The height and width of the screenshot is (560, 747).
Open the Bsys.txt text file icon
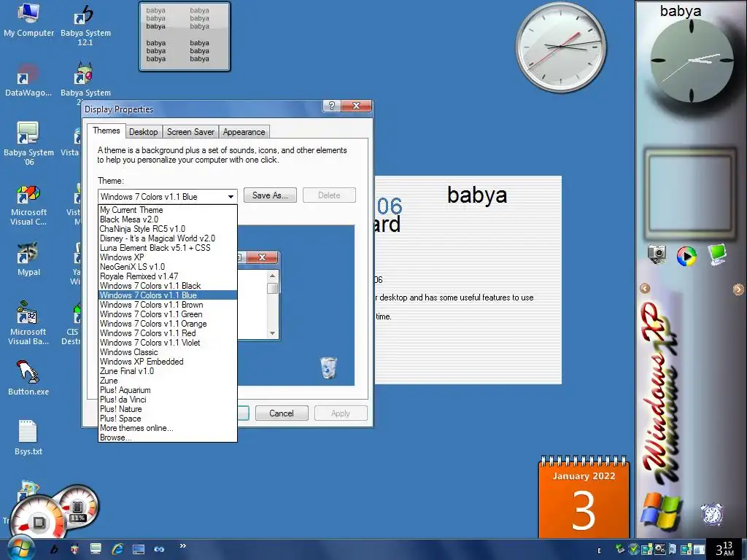coord(28,437)
